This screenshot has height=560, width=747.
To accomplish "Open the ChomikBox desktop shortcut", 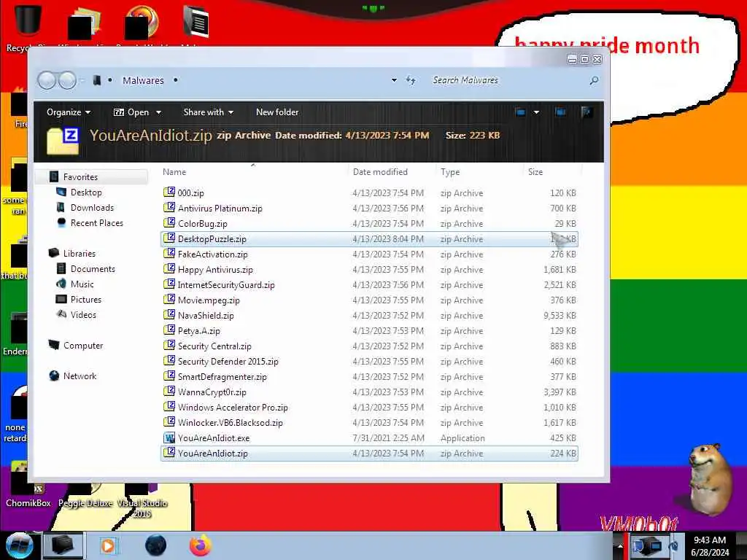I will (28, 491).
